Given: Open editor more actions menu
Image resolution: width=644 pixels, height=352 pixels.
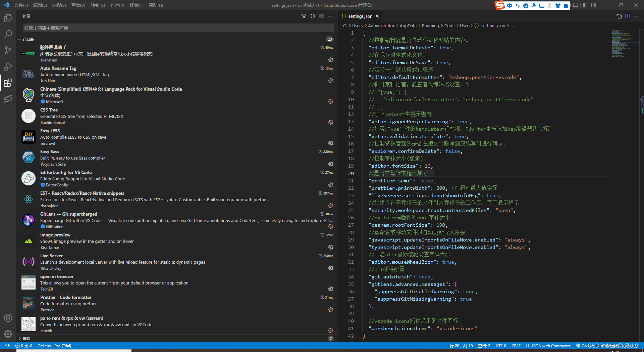Looking at the screenshot, I should coord(636,16).
